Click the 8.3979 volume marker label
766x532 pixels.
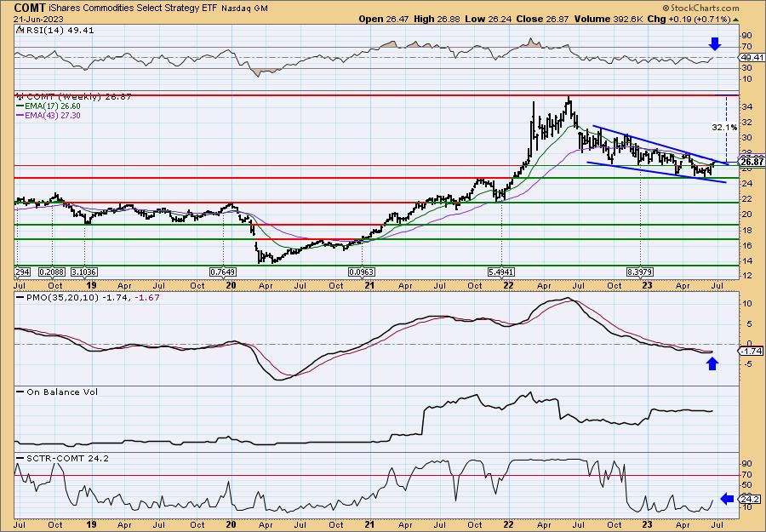(640, 272)
